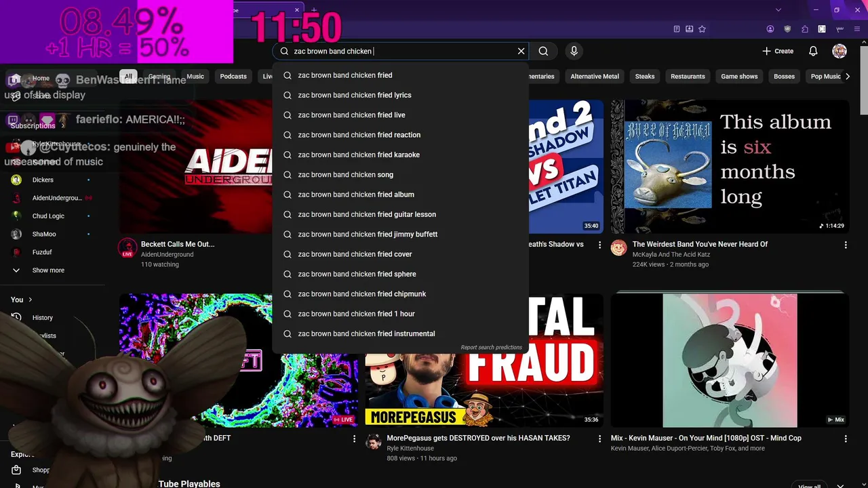Choose suggestion ending in 'fried 1 hour'
The image size is (868, 488).
point(400,314)
